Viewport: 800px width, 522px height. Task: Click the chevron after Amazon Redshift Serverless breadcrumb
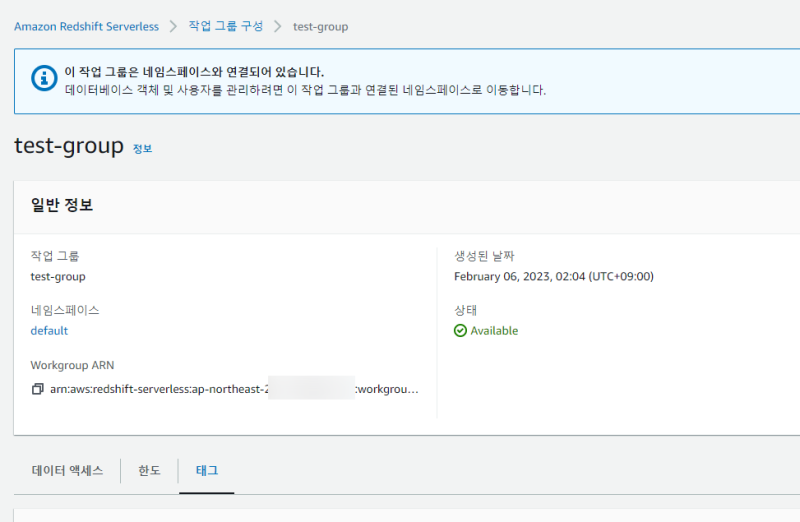tap(173, 27)
